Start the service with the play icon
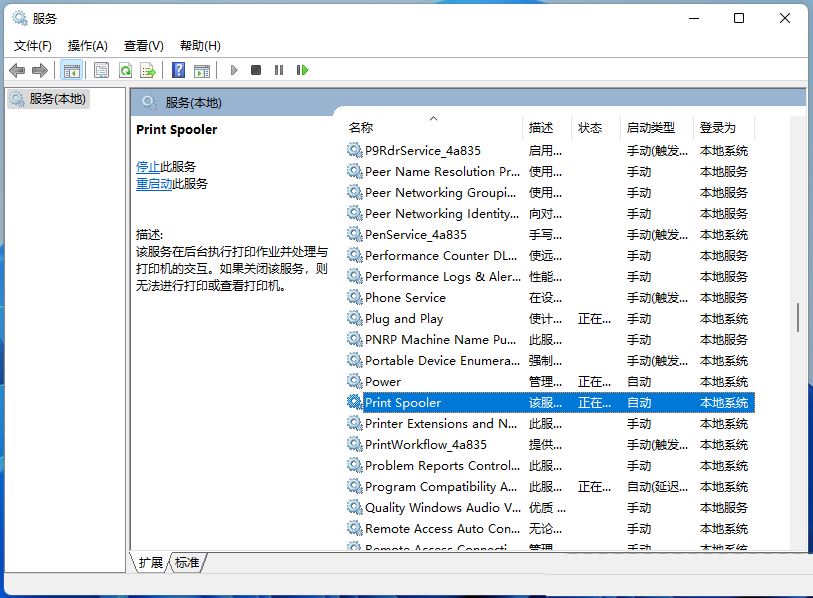 pos(232,70)
